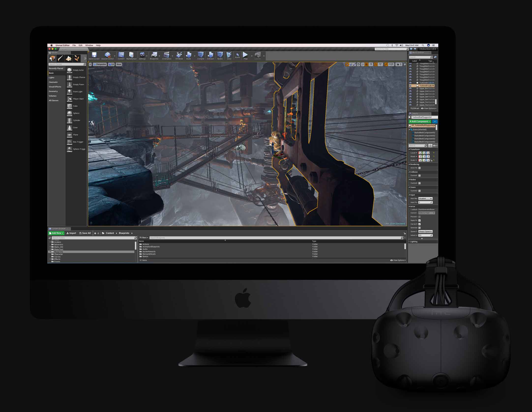This screenshot has width=532, height=412.
Task: Select the Point Light item in the class list
Action: 76,92
